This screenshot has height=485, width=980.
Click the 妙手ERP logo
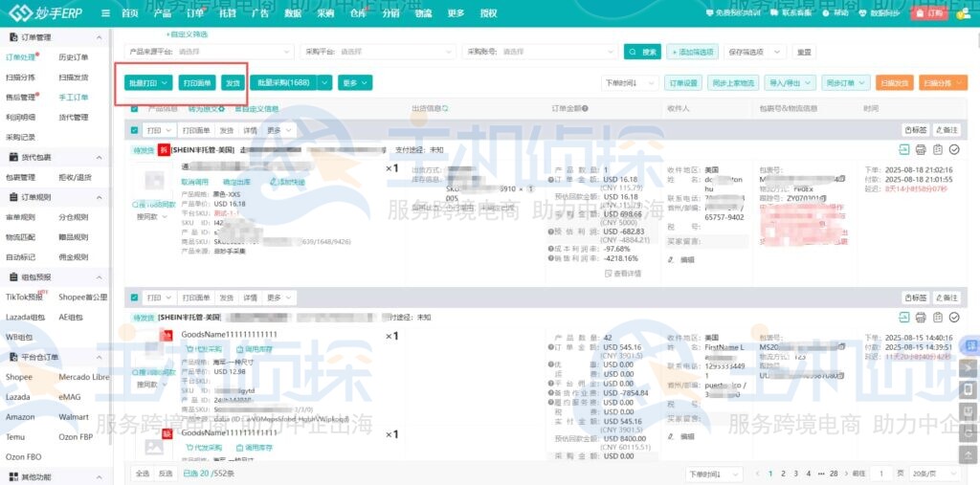point(46,13)
